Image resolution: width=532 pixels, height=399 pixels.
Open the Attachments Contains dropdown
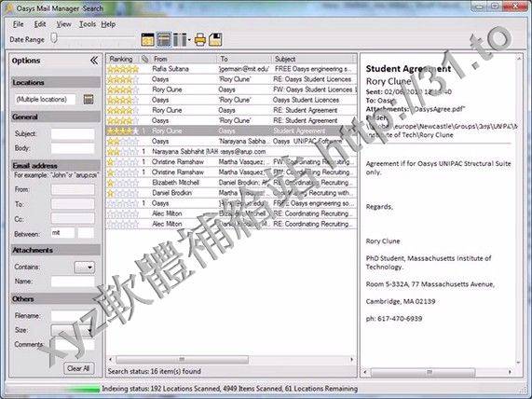pyautogui.click(x=84, y=268)
